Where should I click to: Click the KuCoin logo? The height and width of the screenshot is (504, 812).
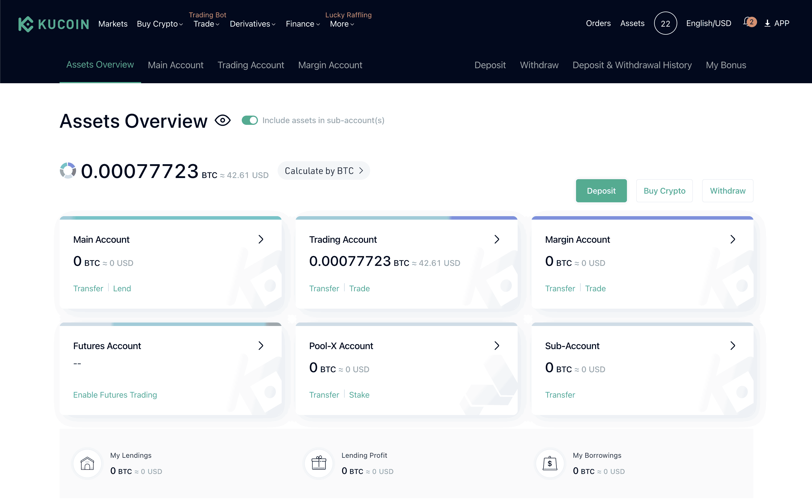54,24
